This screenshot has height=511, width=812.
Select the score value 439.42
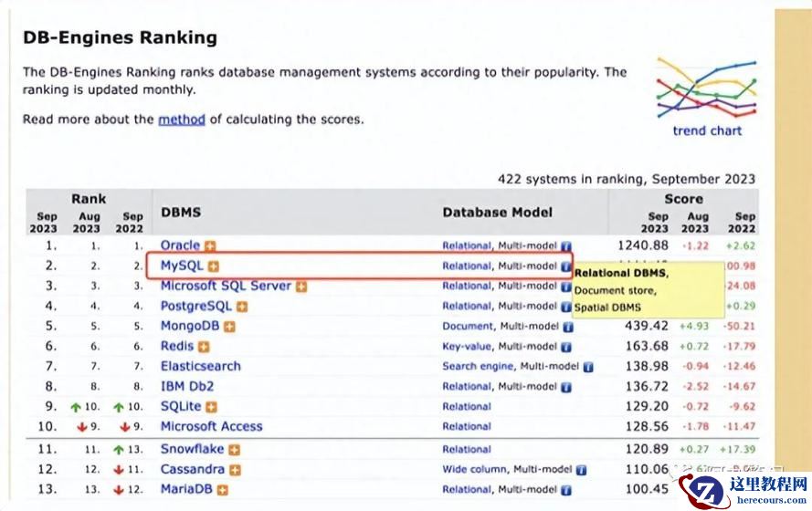click(x=647, y=326)
